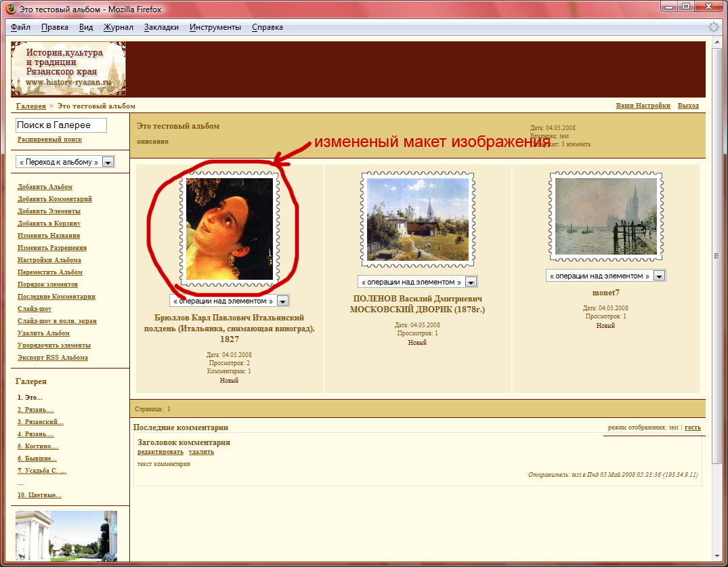This screenshot has height=567, width=728.
Task: Open gallery list item 3. Рязанский
Action: 41,421
